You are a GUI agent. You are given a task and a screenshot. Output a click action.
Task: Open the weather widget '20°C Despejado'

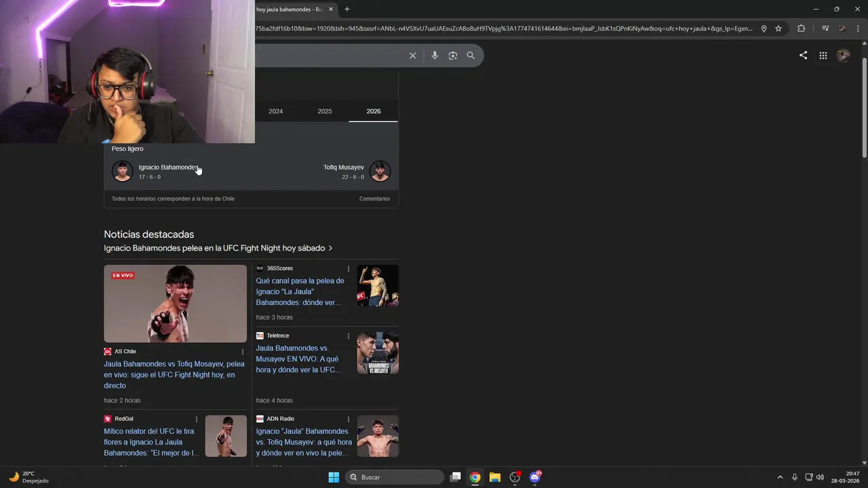[x=28, y=477]
